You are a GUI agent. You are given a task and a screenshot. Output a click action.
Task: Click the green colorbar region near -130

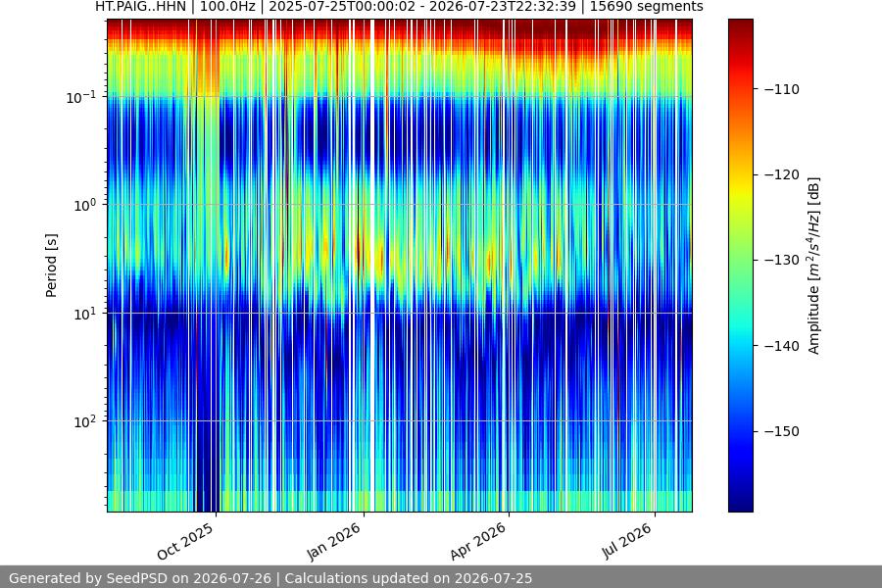coord(740,260)
